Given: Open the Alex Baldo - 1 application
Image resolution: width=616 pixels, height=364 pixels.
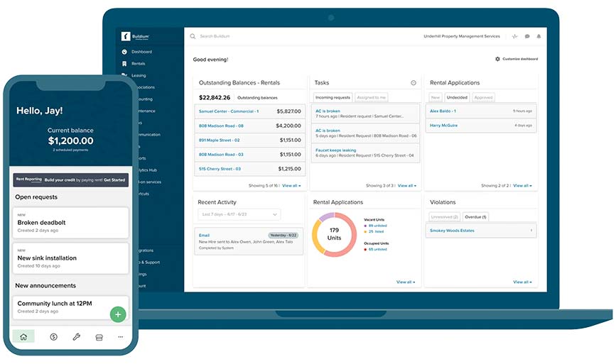Looking at the screenshot, I should click(x=443, y=111).
